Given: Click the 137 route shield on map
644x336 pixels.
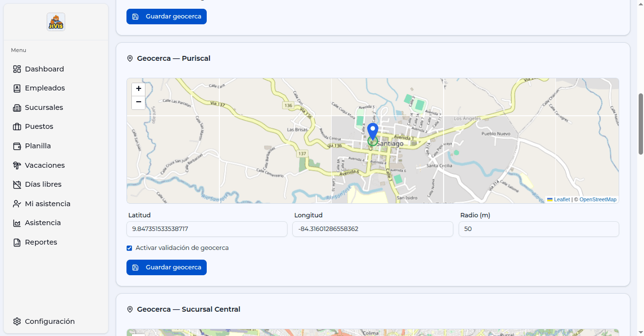Looking at the screenshot, I should 303,154.
